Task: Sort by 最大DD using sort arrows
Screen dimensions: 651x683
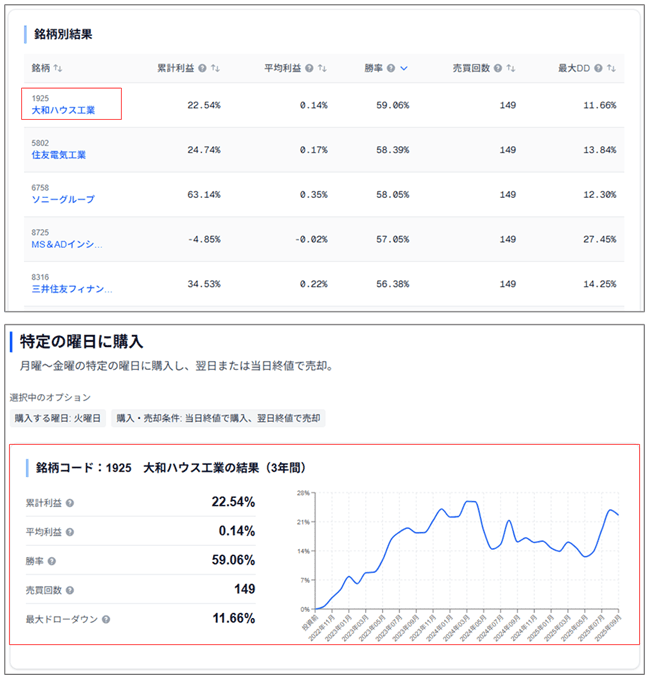Action: [611, 68]
